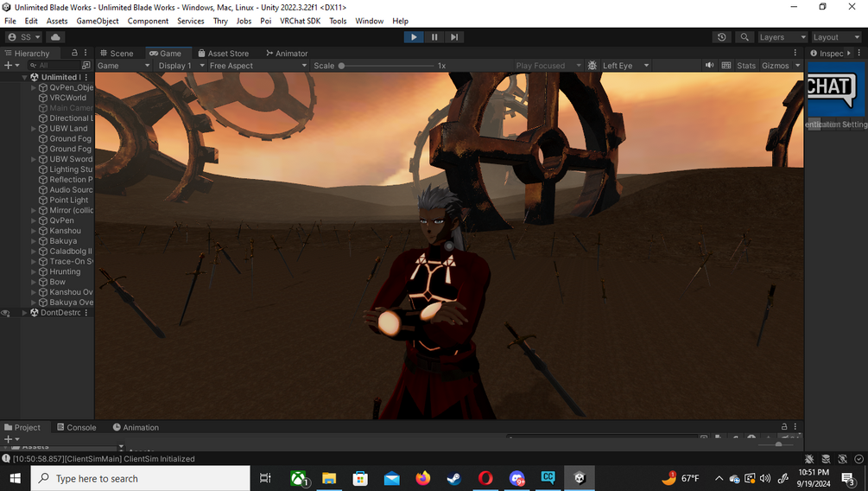The height and width of the screenshot is (491, 868).
Task: Collapse the Unlimited scene root
Action: (24, 78)
